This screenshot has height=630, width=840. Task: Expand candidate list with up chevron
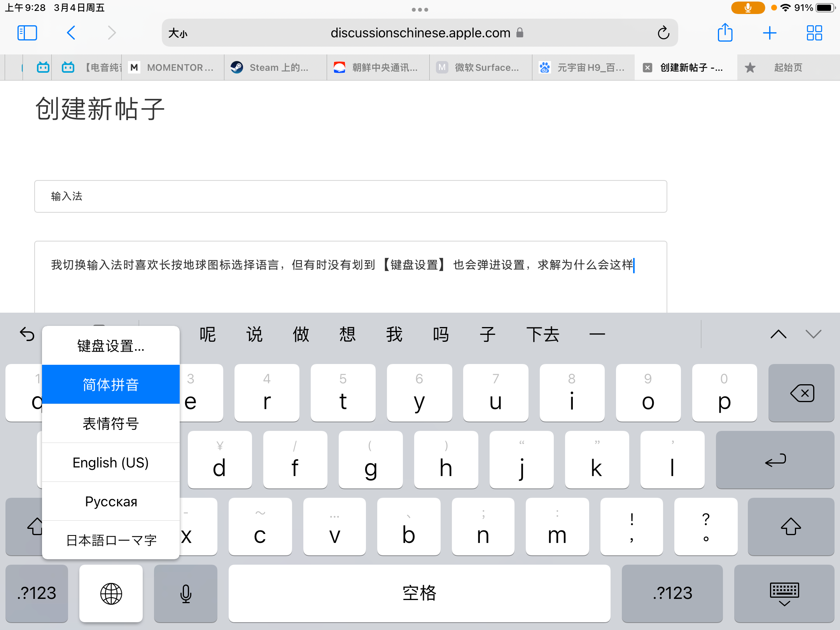778,334
